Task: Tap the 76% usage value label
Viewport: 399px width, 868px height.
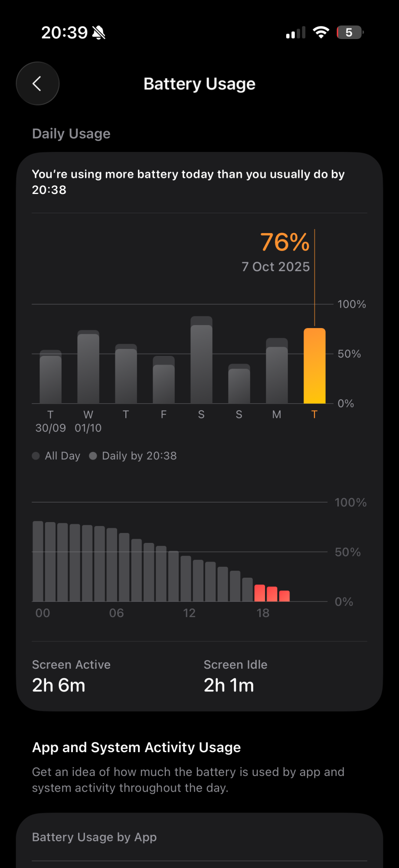Action: pos(285,242)
